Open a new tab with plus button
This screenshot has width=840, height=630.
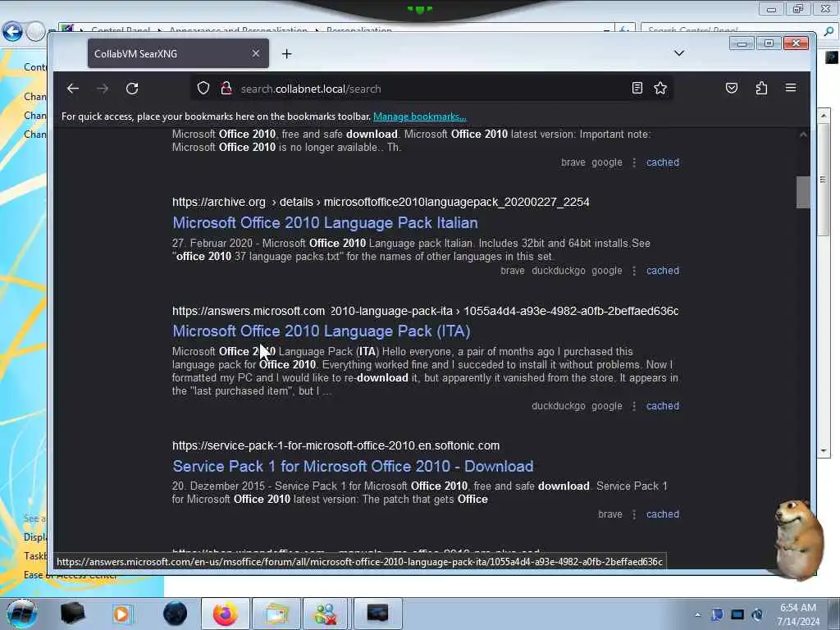(x=286, y=53)
